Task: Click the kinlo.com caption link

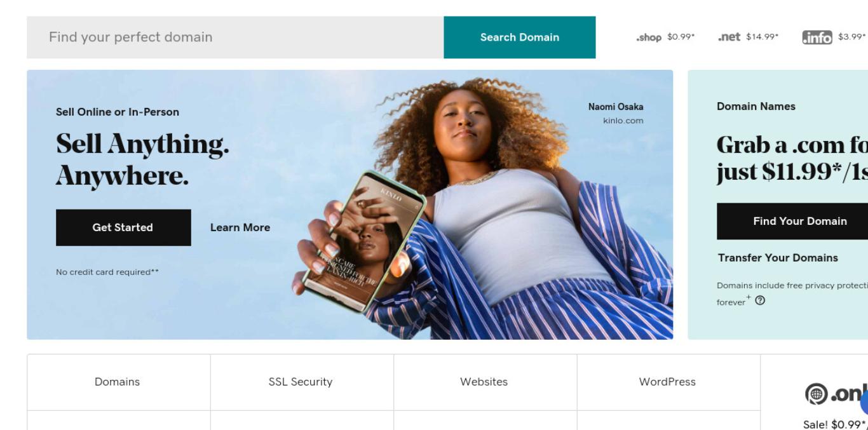Action: pyautogui.click(x=623, y=121)
